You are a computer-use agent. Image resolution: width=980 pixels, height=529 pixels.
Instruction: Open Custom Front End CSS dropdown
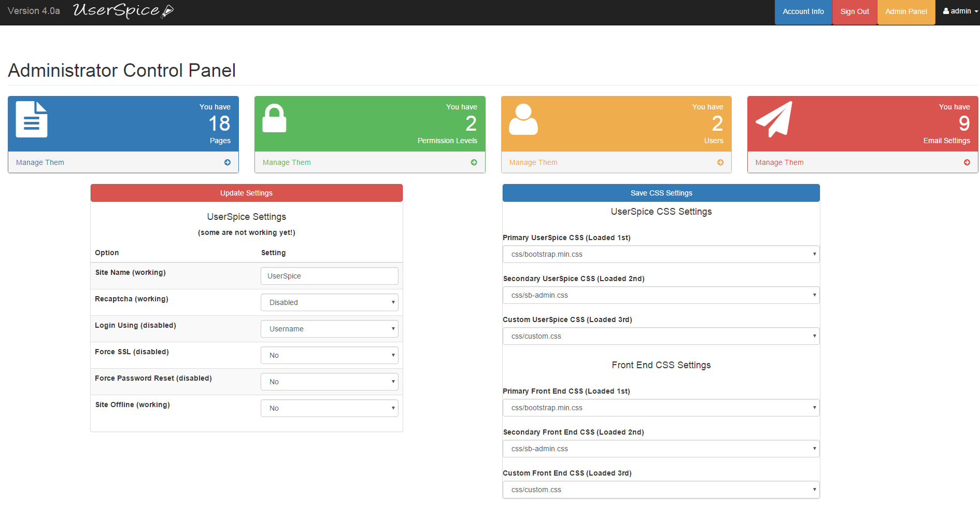661,490
